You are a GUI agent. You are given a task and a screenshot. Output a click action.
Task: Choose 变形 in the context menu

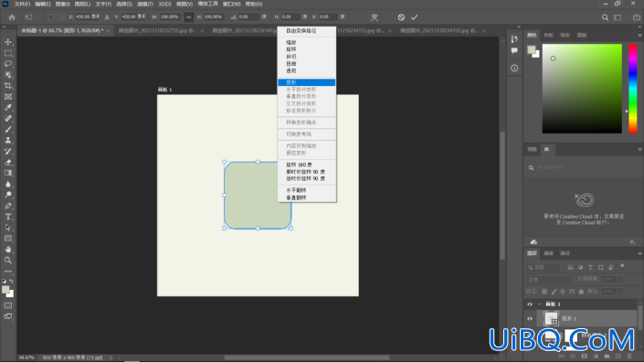(x=306, y=82)
